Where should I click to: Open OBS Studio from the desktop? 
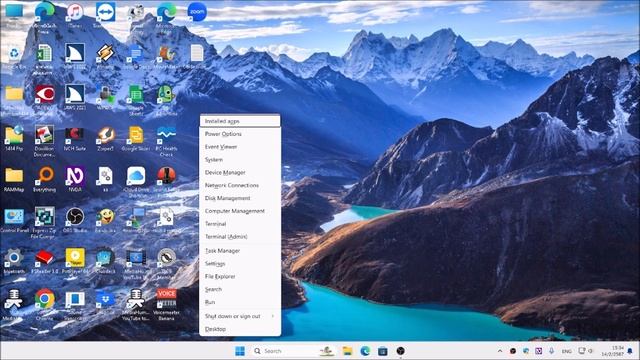tap(75, 220)
